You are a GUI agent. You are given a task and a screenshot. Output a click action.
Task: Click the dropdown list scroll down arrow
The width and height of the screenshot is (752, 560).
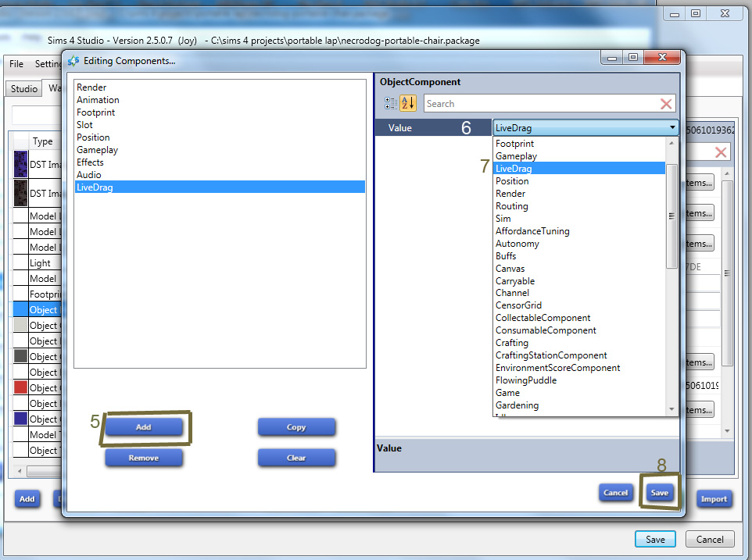[x=671, y=409]
